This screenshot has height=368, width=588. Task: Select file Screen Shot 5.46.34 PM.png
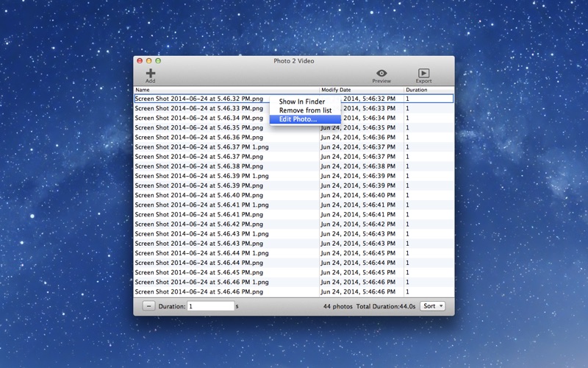click(x=199, y=118)
